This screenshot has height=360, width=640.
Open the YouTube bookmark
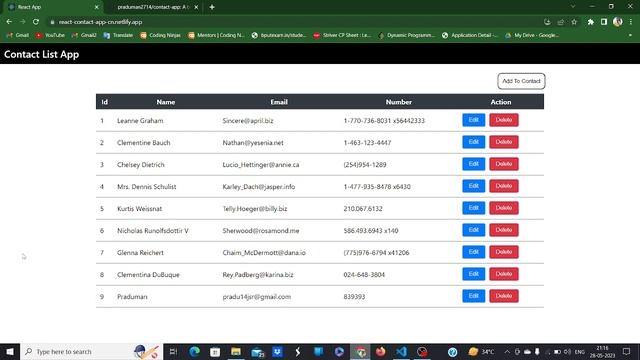[x=50, y=35]
